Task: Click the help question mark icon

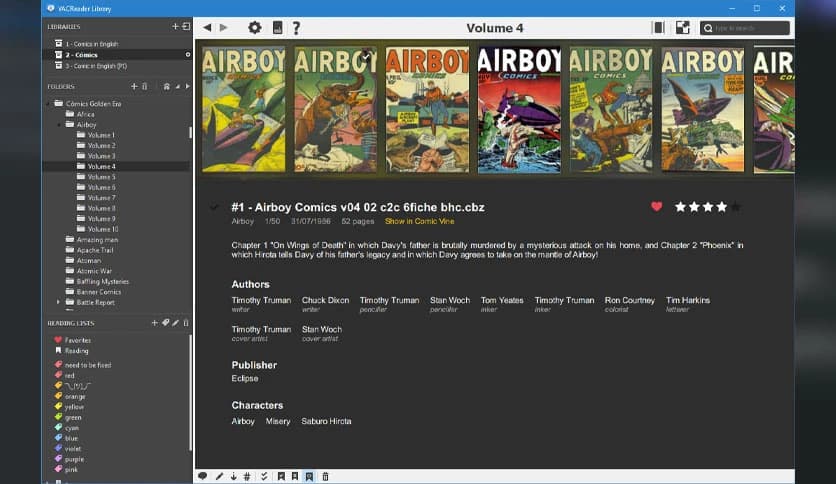Action: click(x=297, y=28)
